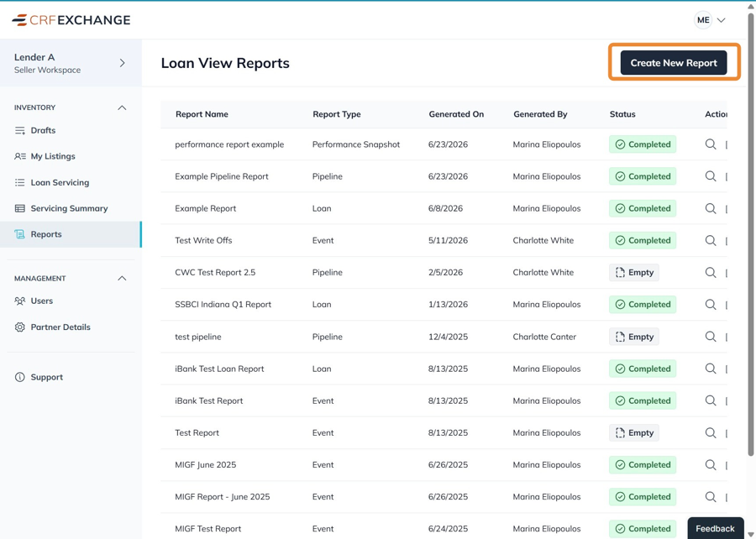Click the magnifier for performance report example
756x539 pixels.
(710, 144)
